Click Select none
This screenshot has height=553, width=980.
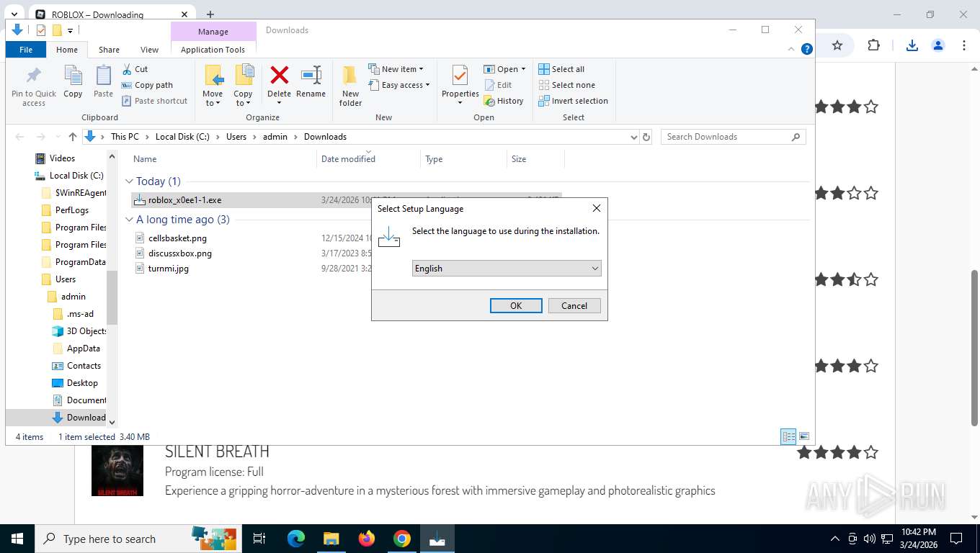coord(566,85)
